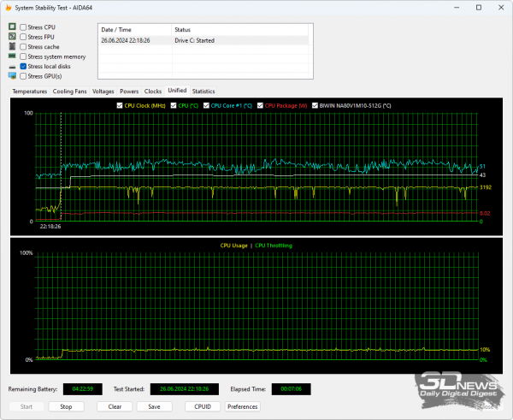Click the cache icon beside Stress cache

pos(12,46)
